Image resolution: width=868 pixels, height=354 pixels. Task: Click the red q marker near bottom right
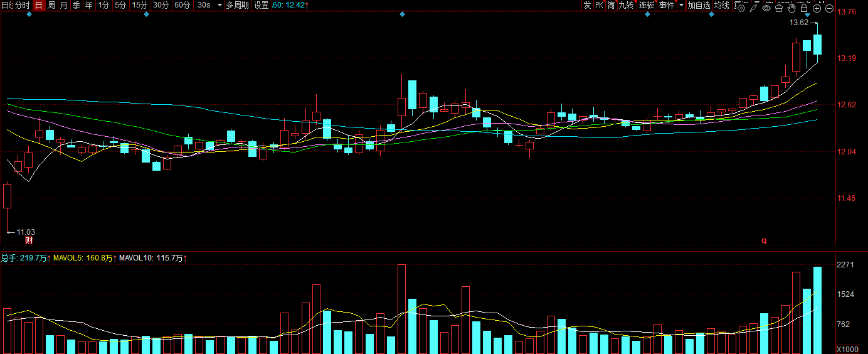764,240
